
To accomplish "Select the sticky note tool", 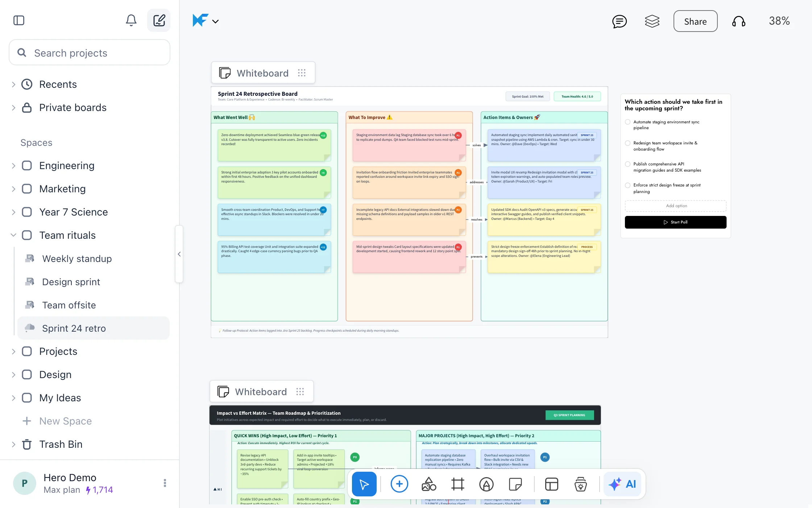I will point(515,484).
